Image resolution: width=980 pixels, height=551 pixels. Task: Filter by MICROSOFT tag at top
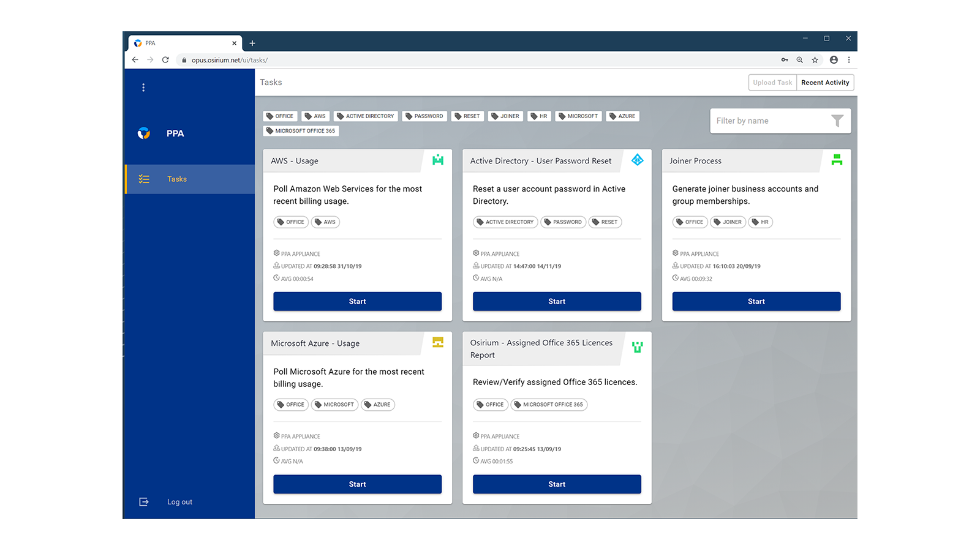pos(578,116)
